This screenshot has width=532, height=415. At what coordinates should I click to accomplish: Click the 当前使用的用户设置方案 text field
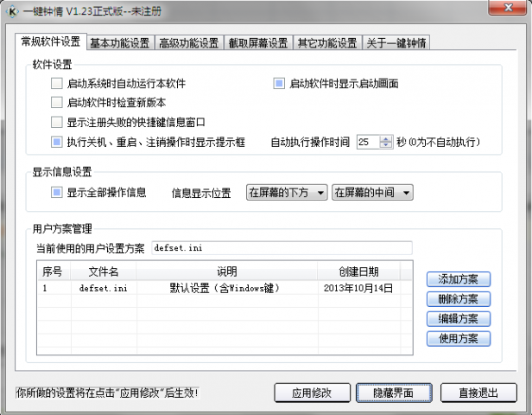click(281, 247)
